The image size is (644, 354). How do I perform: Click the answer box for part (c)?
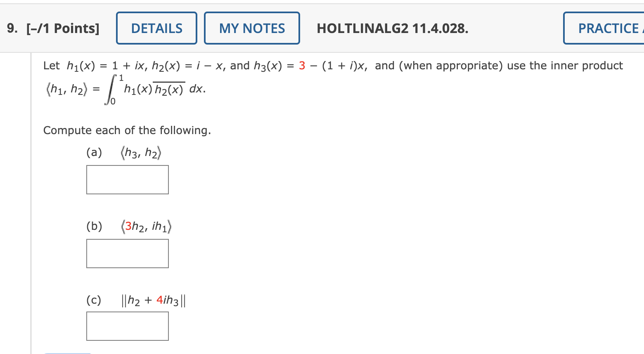coord(127,326)
